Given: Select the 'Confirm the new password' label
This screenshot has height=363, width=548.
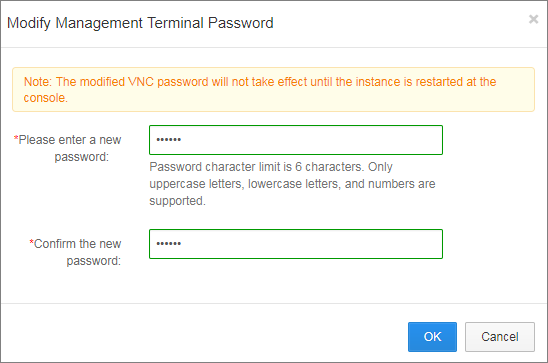Looking at the screenshot, I should 75,252.
